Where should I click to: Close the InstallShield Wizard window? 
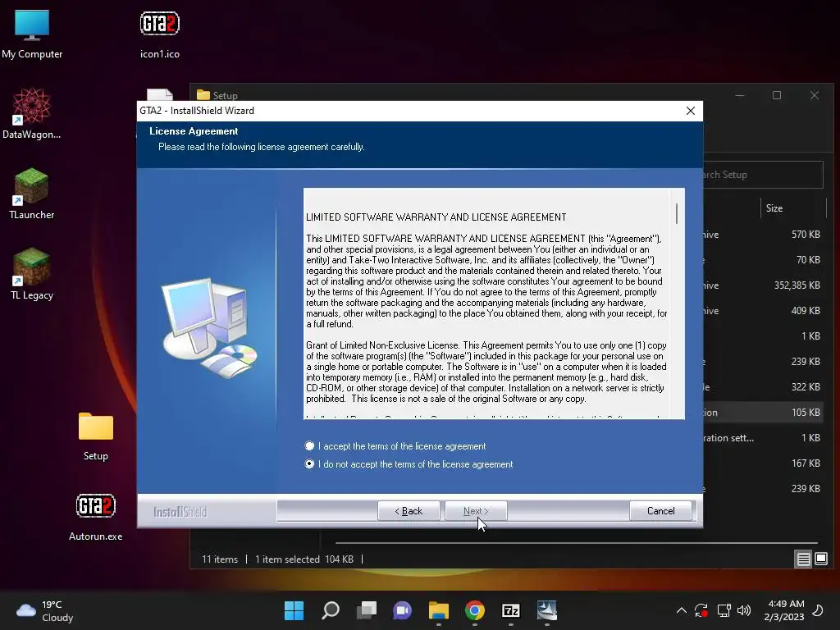691,111
